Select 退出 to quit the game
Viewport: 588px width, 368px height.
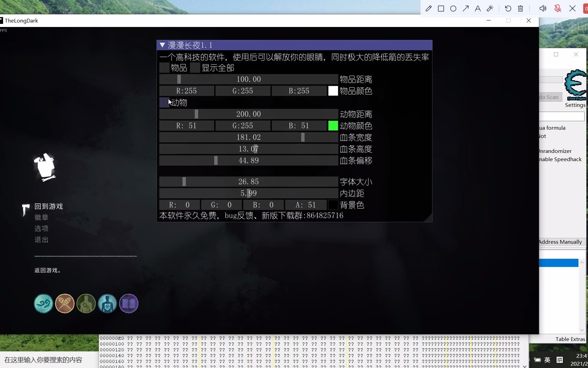tap(41, 240)
